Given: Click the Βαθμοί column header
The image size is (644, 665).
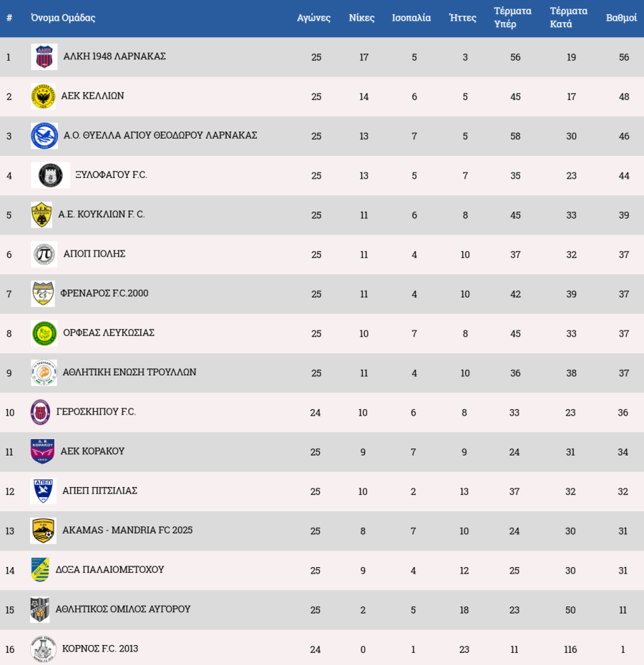Looking at the screenshot, I should [x=621, y=18].
